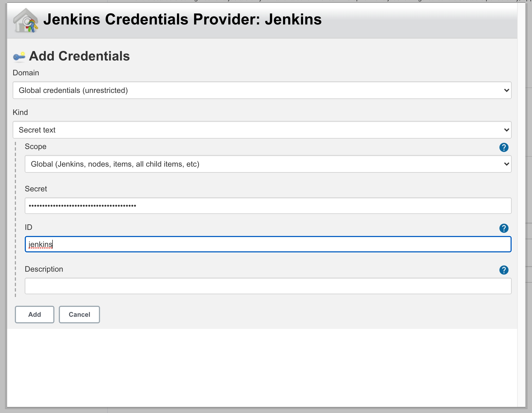Click the key icon beside Add Credentials

[19, 57]
